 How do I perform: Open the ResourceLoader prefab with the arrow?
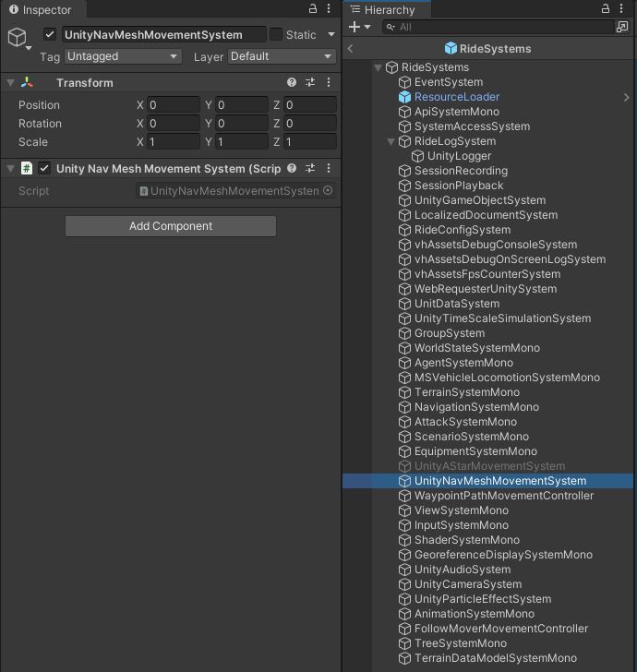point(626,97)
